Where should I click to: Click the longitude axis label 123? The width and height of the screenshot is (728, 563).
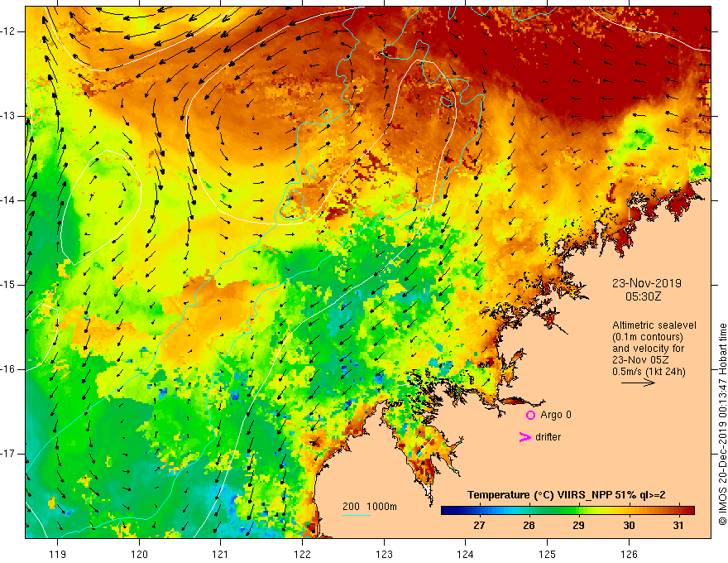(384, 554)
